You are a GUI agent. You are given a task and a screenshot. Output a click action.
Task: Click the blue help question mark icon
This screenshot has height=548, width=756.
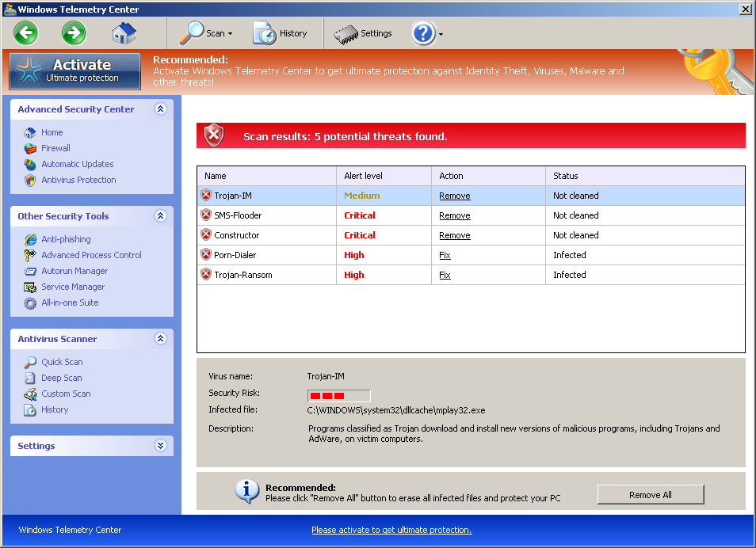[x=423, y=33]
